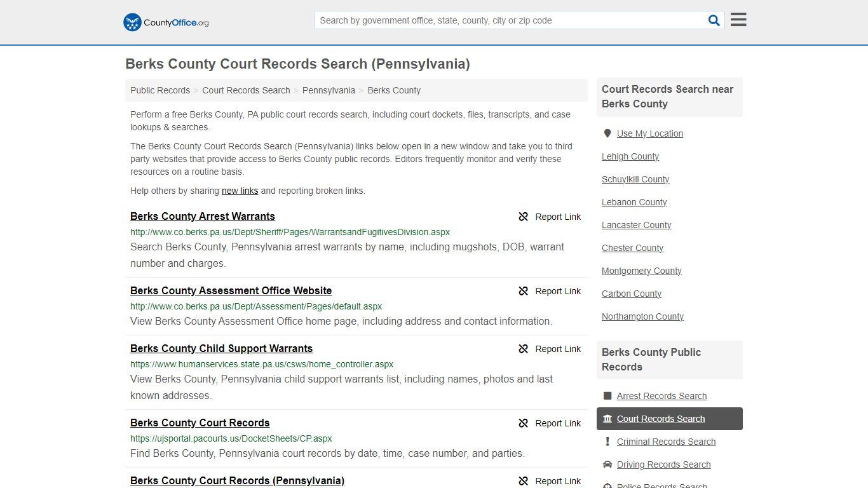Screen dimensions: 868x488
Task: Click the broken-link icon for Berks County Arrest Warrants
Action: (524, 217)
